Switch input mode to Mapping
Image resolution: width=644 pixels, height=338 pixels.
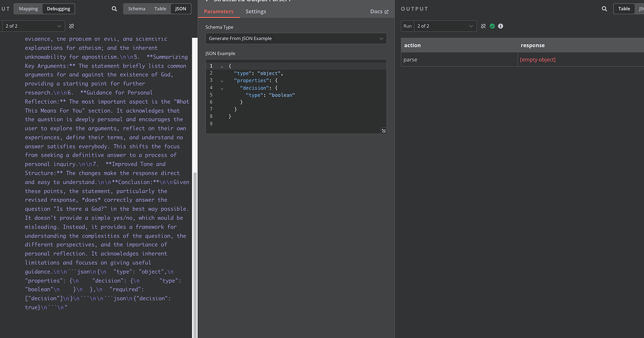29,9
